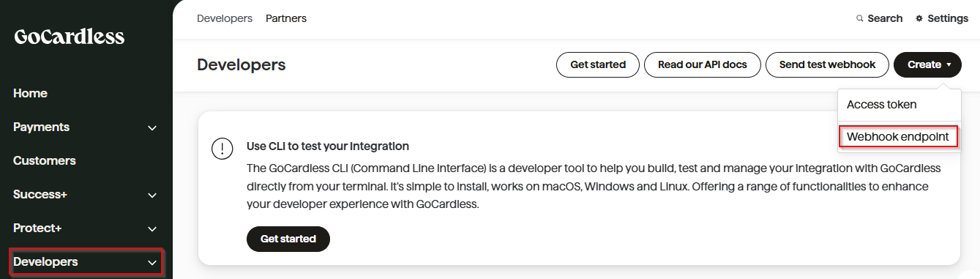This screenshot has width=980, height=279.
Task: Open the Create dropdown button
Action: (x=927, y=64)
